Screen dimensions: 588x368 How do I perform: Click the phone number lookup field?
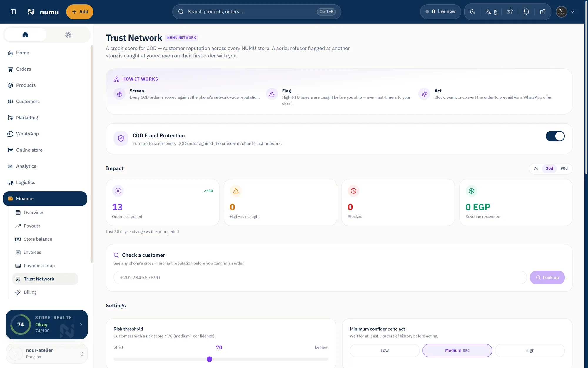coord(320,278)
